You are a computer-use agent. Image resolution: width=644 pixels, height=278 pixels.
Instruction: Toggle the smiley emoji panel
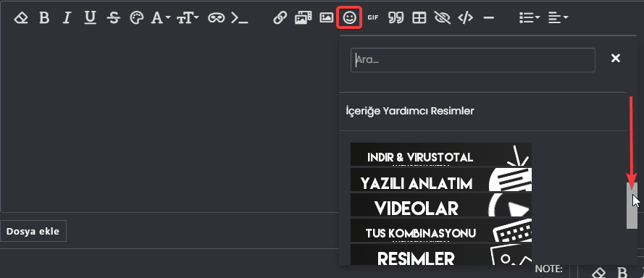[x=349, y=17]
